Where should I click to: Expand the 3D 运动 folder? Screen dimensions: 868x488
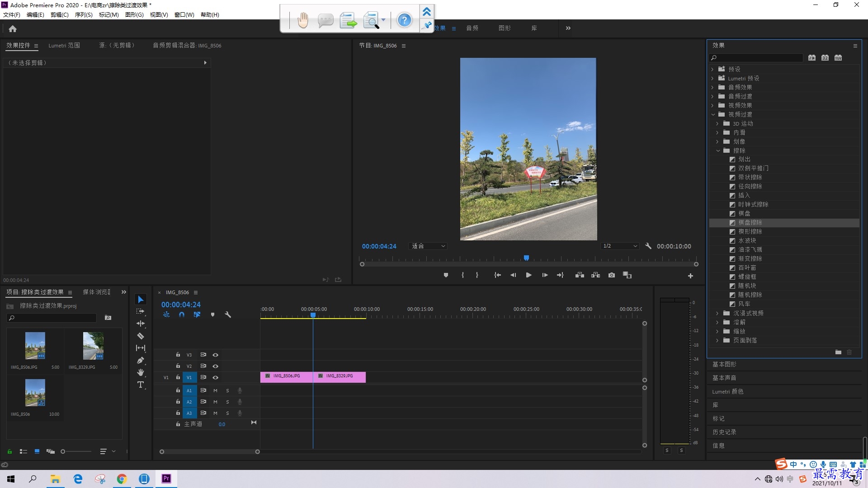717,123
